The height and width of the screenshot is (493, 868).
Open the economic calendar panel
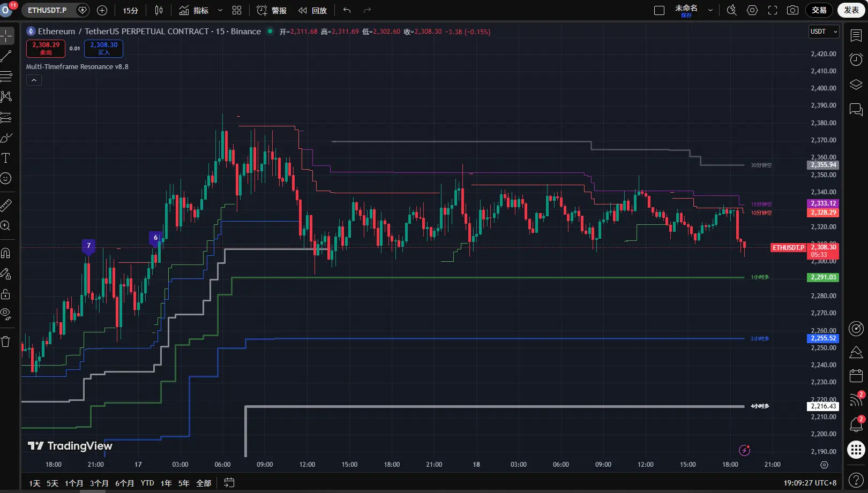coord(856,376)
